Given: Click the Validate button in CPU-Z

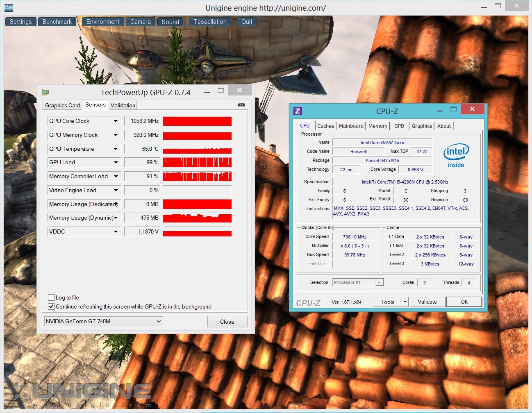Looking at the screenshot, I should coord(427,302).
